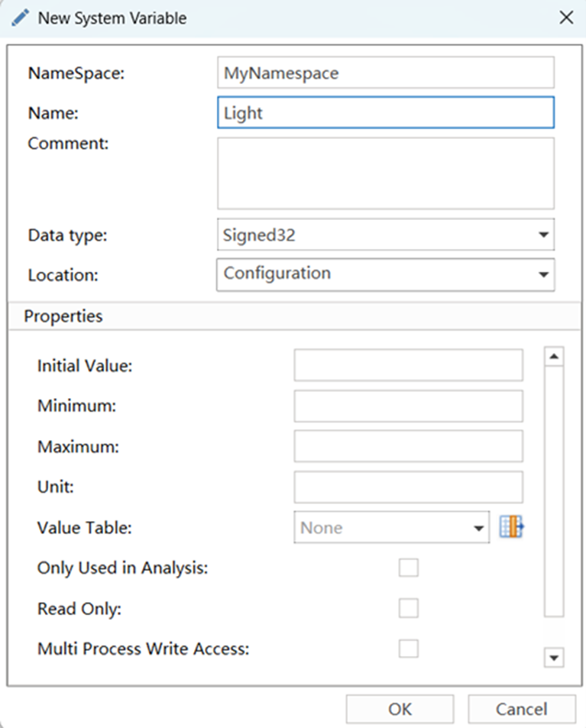
Task: Close the New System Variable dialog
Action: coord(565,18)
